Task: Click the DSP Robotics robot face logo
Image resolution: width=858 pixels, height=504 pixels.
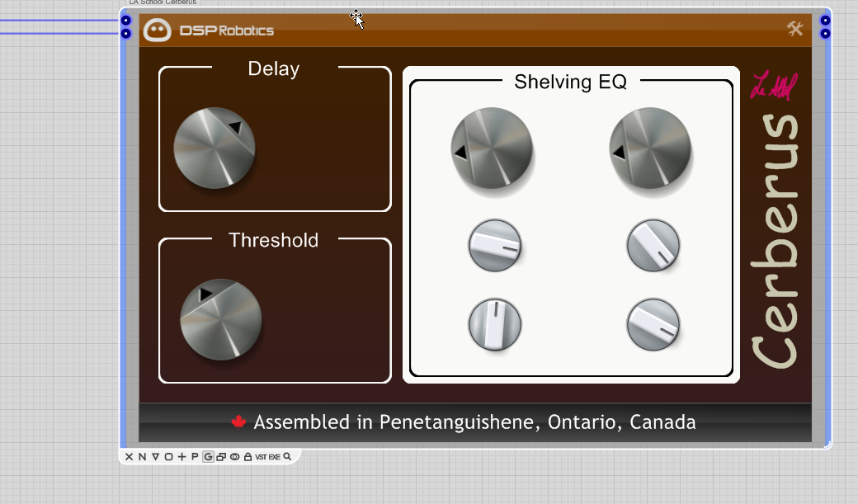Action: point(158,30)
